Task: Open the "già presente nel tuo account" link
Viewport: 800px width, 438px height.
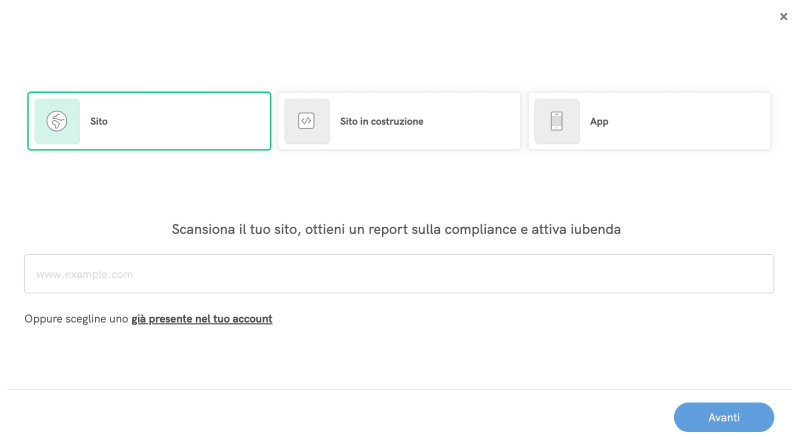Action: 202,319
